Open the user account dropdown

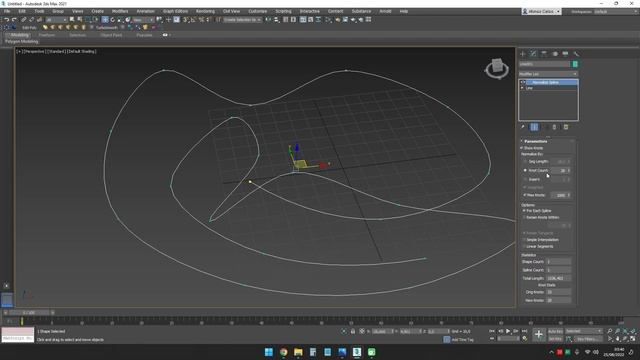coord(542,11)
